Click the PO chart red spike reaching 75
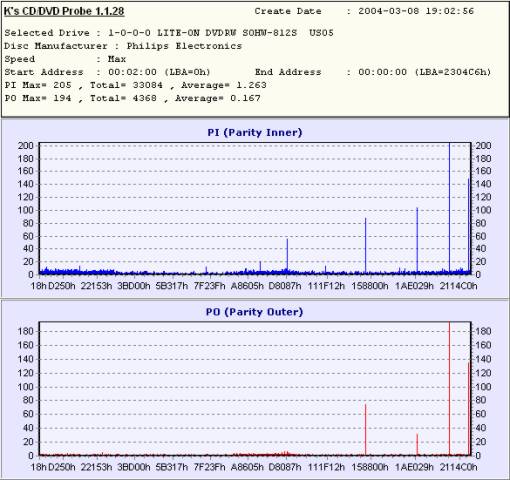510x480 pixels. point(365,429)
